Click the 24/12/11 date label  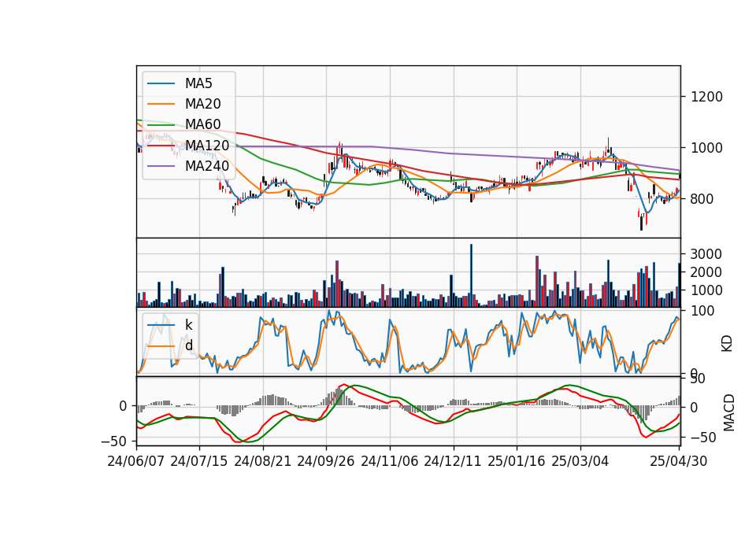[453, 461]
